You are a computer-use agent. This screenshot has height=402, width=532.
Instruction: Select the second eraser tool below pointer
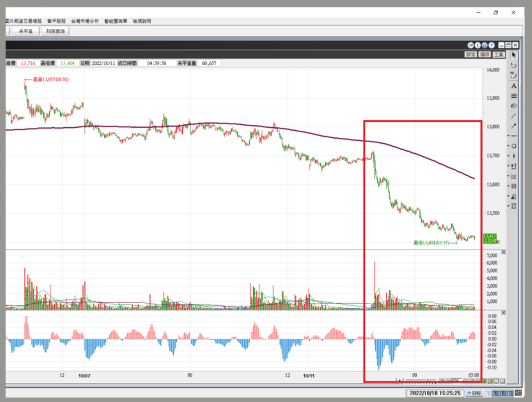point(514,76)
